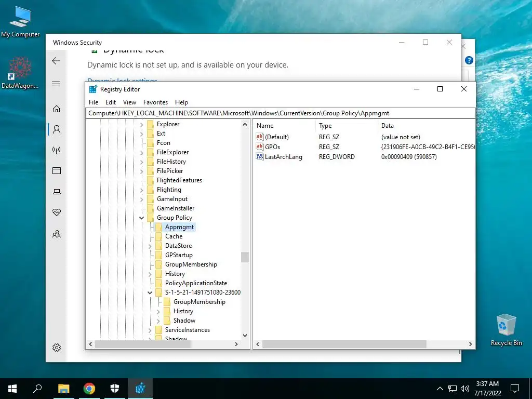Open Device security sidebar icon
This screenshot has width=532, height=399.
point(57,192)
